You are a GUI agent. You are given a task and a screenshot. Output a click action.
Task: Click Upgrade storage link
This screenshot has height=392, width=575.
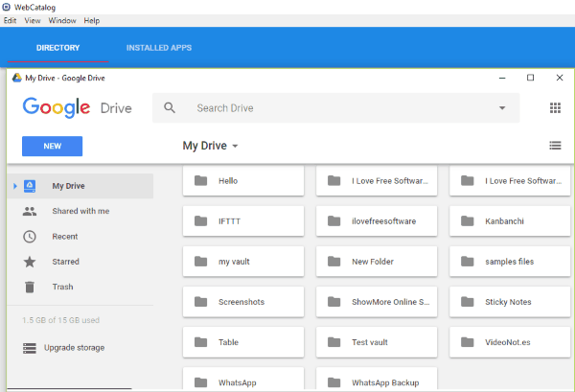(74, 348)
